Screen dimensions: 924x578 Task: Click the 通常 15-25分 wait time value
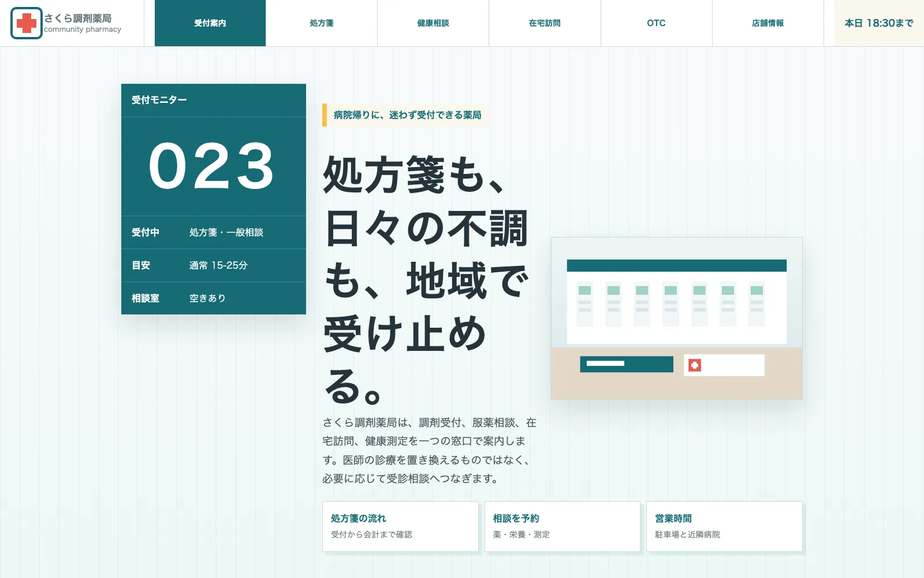click(x=218, y=265)
